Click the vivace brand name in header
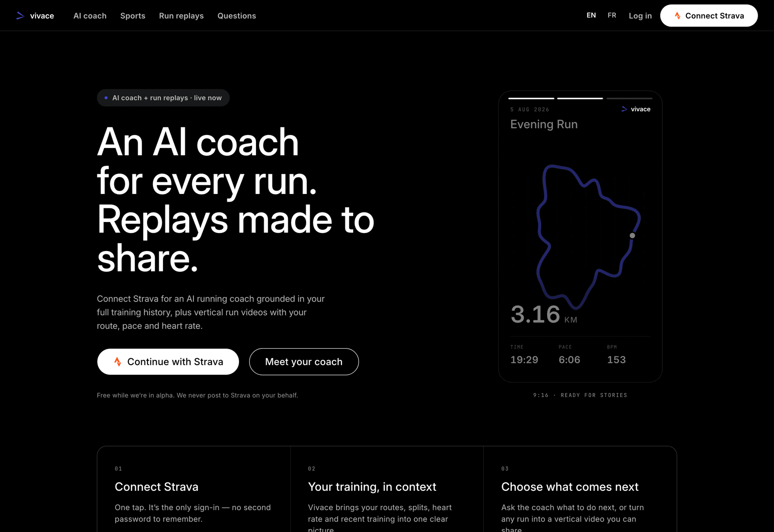 pos(42,16)
